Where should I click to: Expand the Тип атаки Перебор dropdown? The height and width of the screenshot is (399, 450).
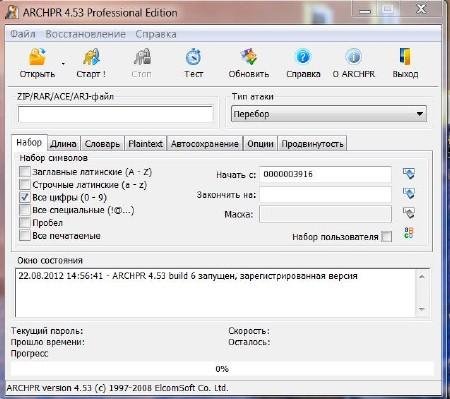tap(329, 114)
